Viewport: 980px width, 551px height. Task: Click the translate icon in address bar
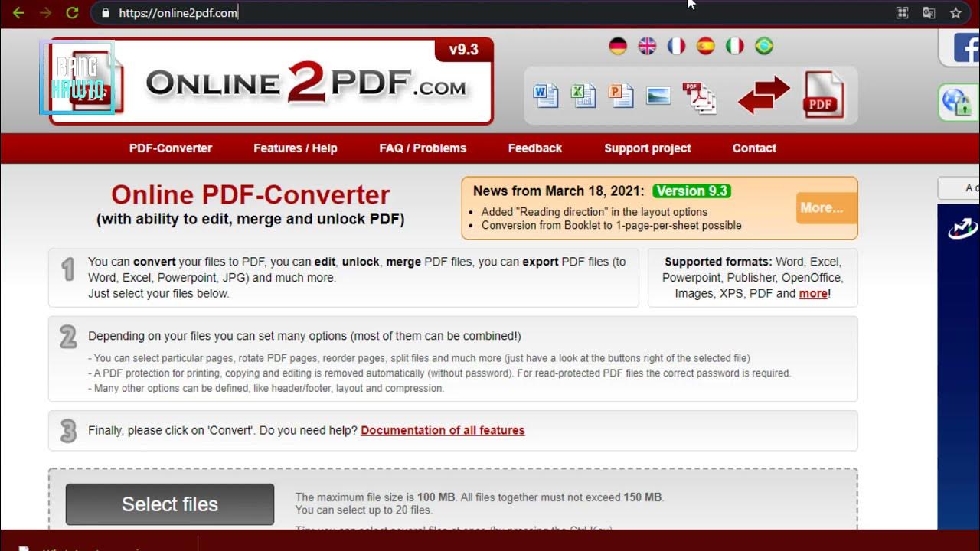pos(929,13)
